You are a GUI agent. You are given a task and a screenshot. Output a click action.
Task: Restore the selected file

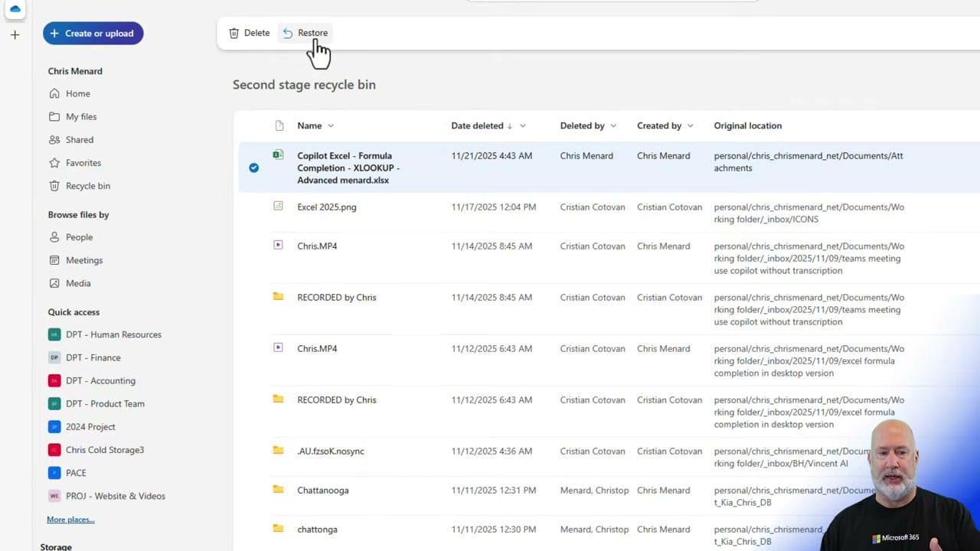305,33
